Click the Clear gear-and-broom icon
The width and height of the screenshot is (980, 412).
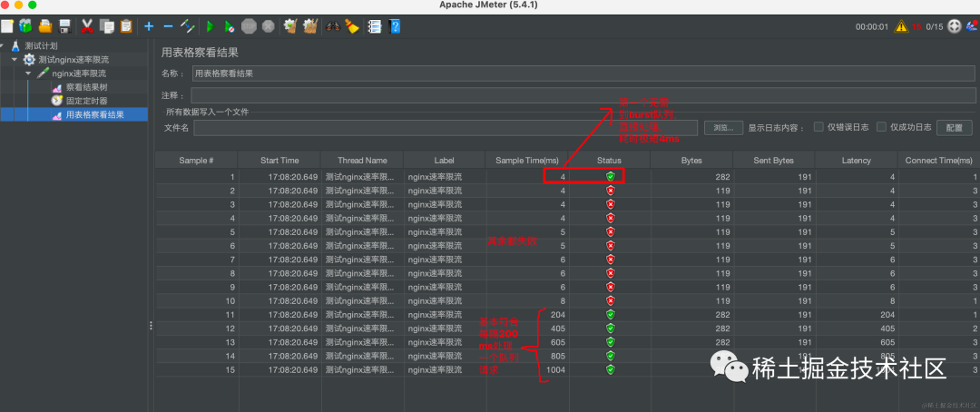[x=290, y=26]
